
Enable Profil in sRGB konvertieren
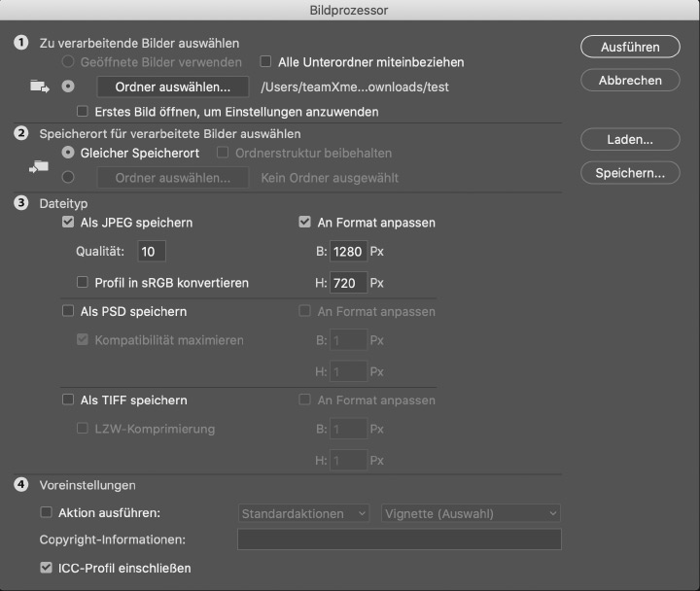(82, 282)
